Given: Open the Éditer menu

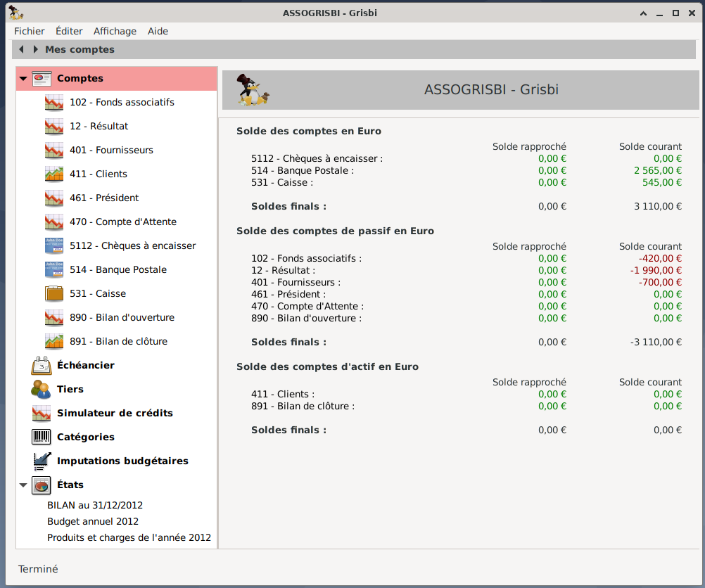Looking at the screenshot, I should pos(69,31).
